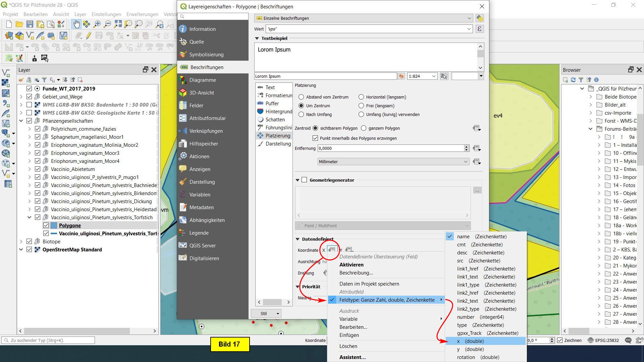Screen dimensions: 644x362
Task: Open the Millimeter units dropdown
Action: [393, 162]
